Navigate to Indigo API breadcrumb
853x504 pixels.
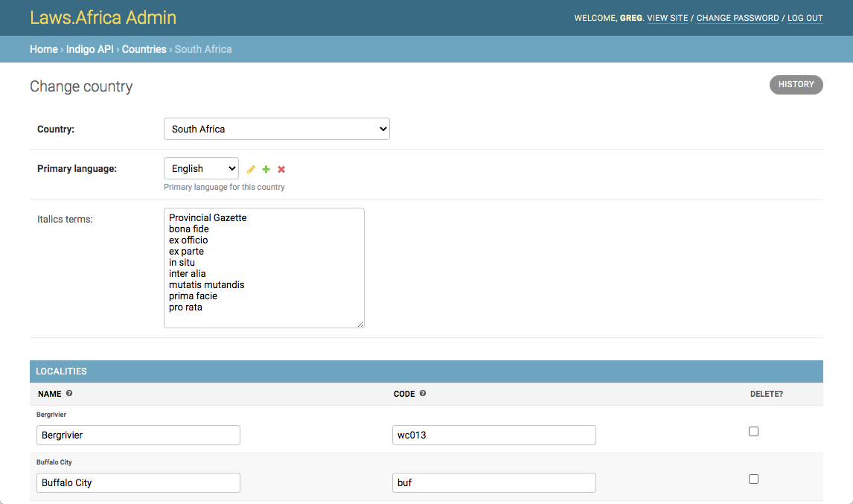click(89, 49)
